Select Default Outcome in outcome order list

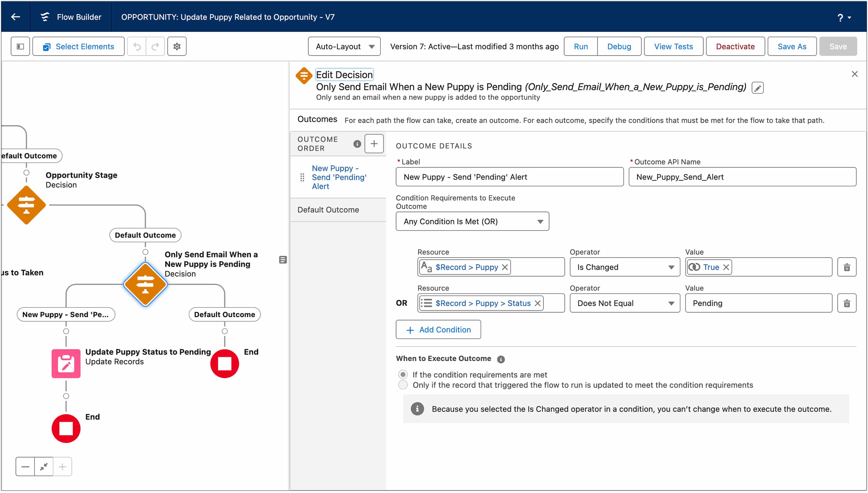click(x=338, y=210)
